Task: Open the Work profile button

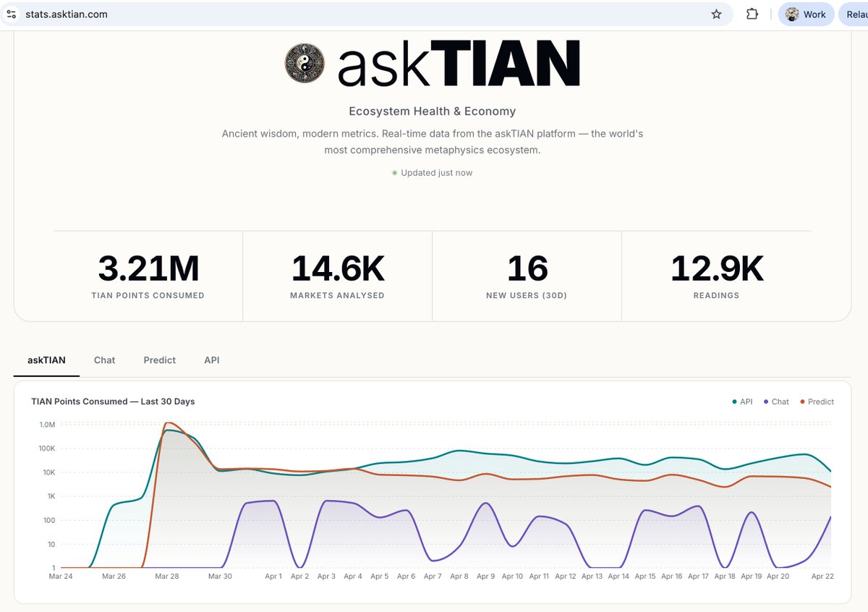Action: (x=806, y=14)
